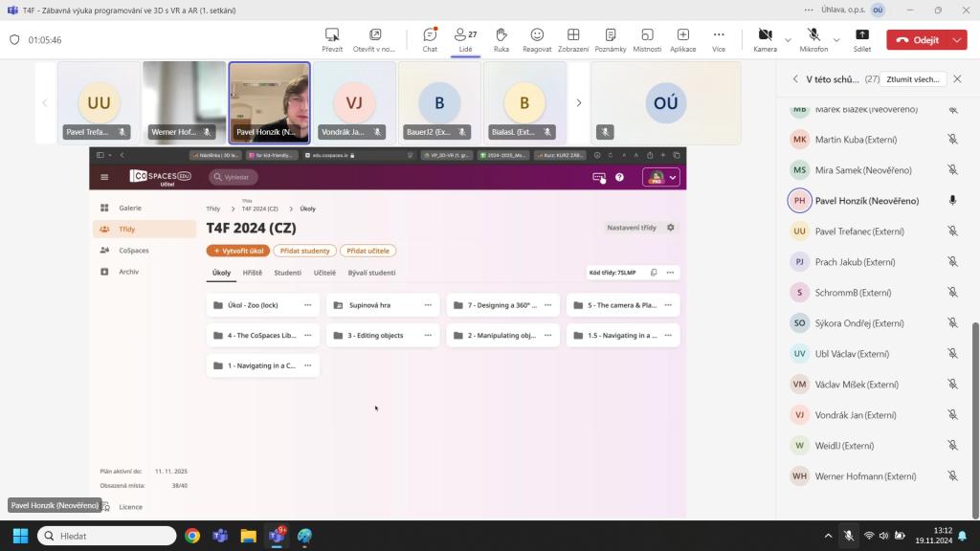
Task: Open the Více more options menu
Action: [719, 39]
